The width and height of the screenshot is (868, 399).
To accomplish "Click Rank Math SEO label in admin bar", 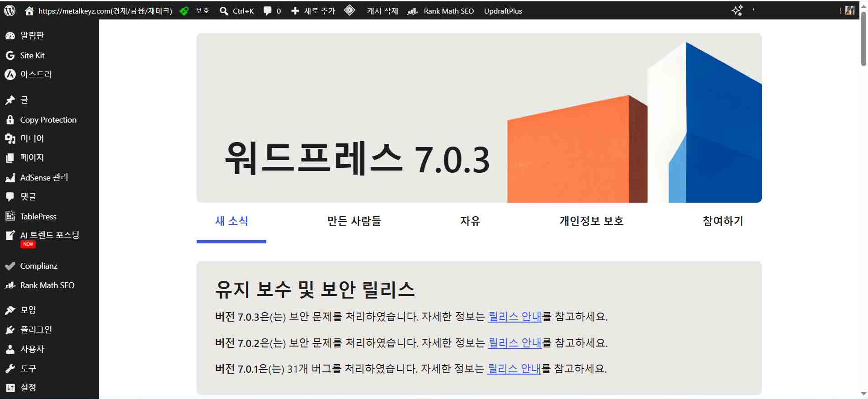I will 448,11.
